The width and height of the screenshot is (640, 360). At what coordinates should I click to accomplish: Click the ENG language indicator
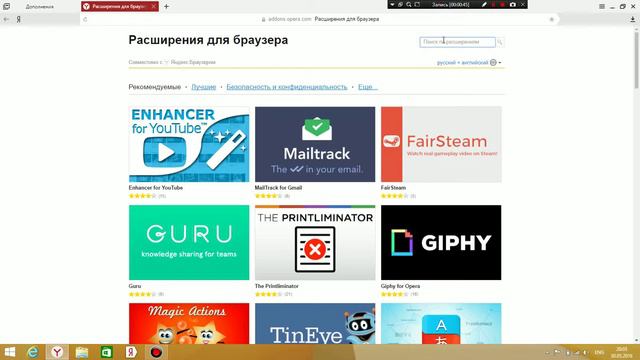599,352
